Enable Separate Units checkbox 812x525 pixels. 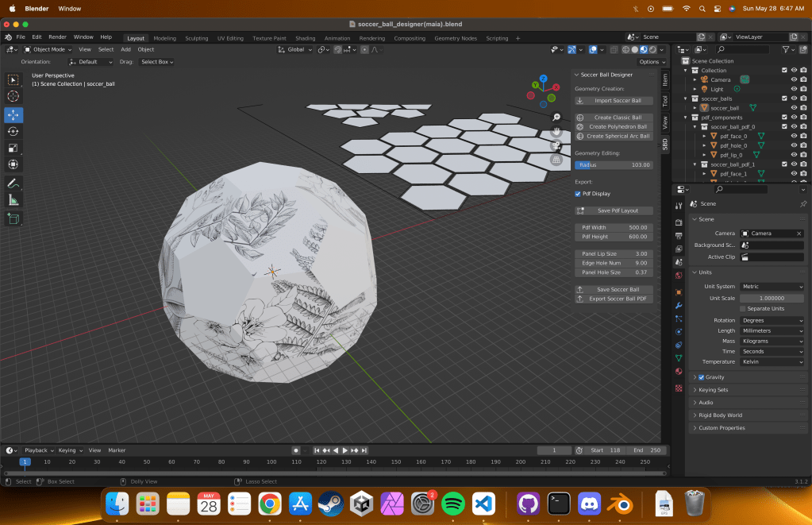pyautogui.click(x=743, y=308)
